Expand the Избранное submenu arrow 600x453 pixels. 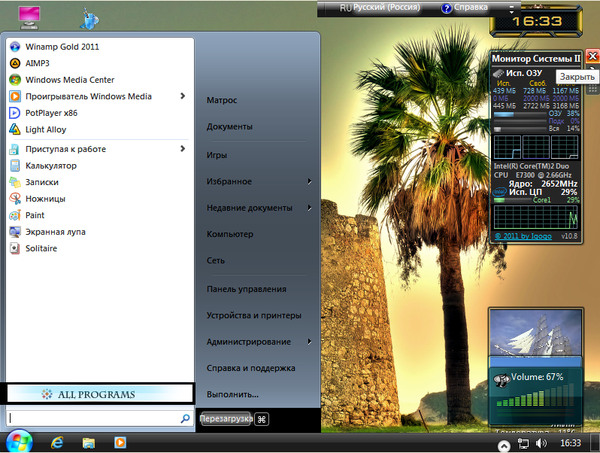click(310, 181)
